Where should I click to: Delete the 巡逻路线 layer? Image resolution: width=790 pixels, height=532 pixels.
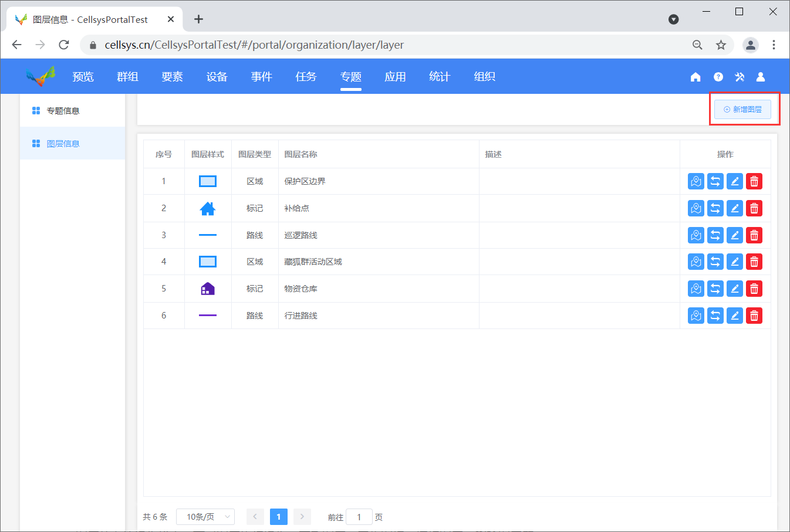coord(754,235)
